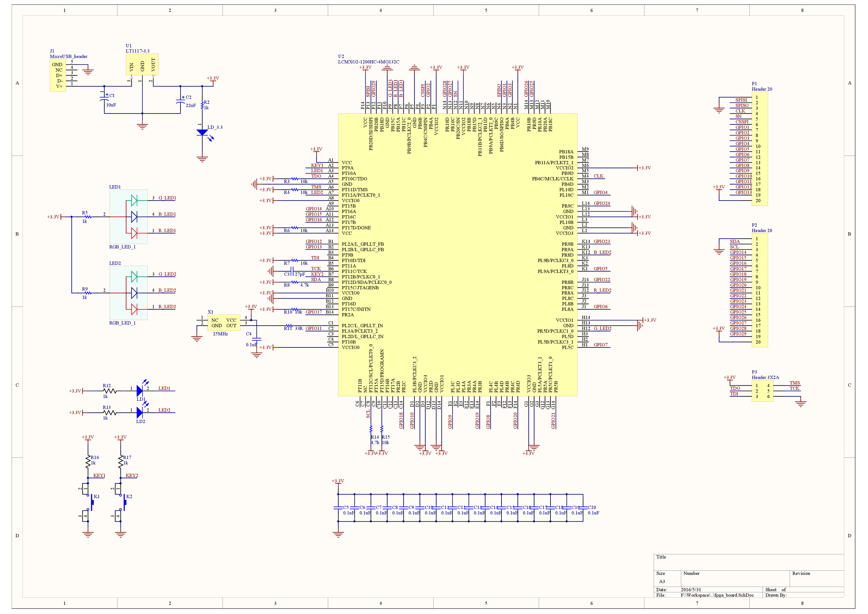This screenshot has height=614, width=868.
Task: Click the blue LD1 LED symbol
Action: (x=140, y=390)
